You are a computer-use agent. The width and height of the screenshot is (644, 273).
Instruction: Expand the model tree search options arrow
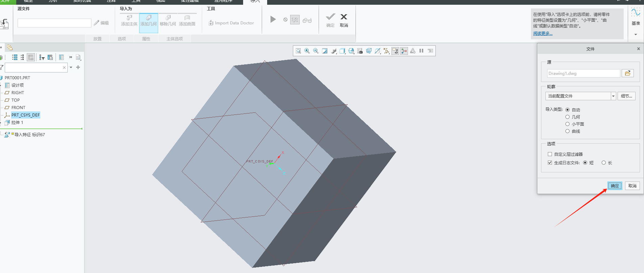pos(71,67)
